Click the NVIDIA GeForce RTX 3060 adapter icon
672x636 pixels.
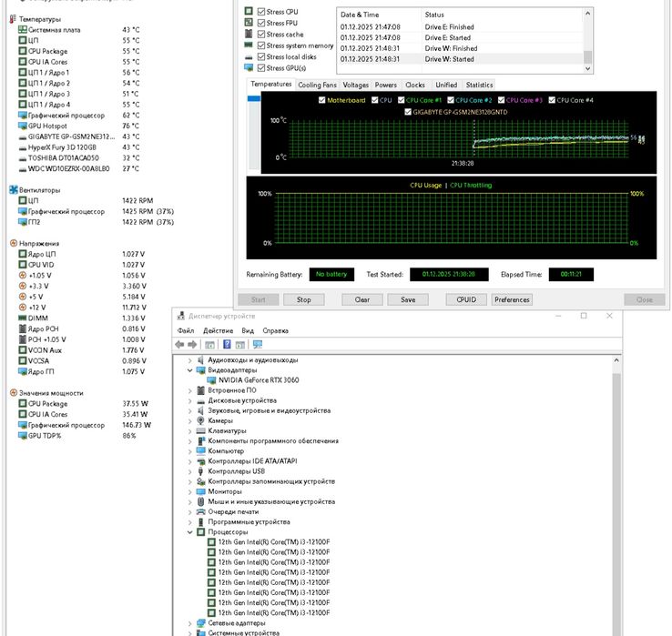(x=211, y=380)
